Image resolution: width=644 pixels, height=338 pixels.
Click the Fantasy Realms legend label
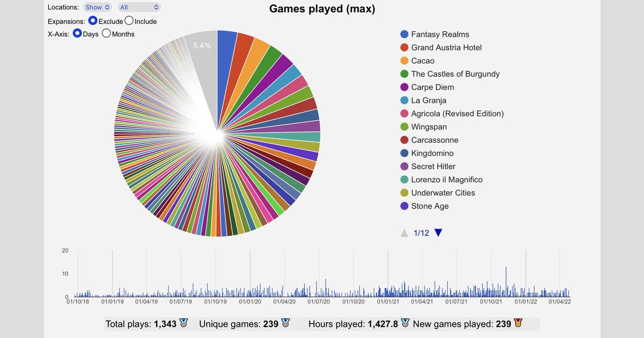440,34
